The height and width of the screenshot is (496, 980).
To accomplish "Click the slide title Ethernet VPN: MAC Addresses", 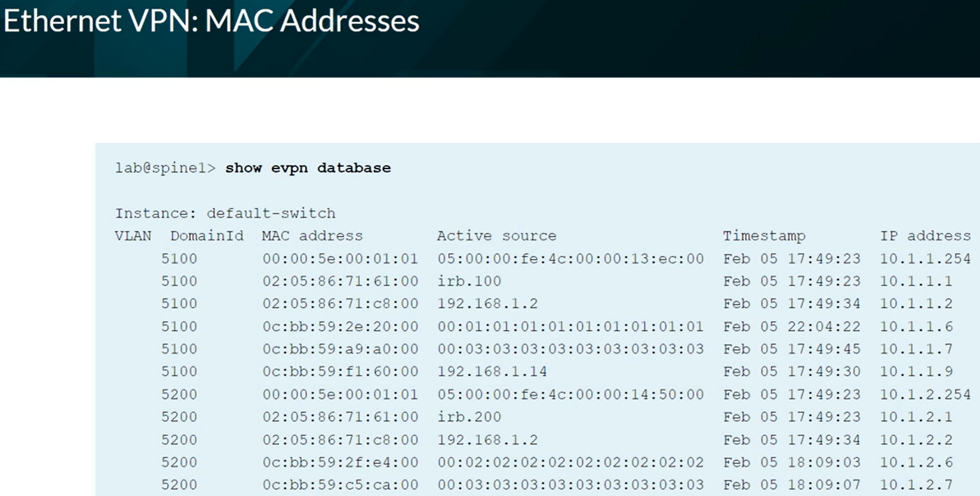I will click(211, 21).
